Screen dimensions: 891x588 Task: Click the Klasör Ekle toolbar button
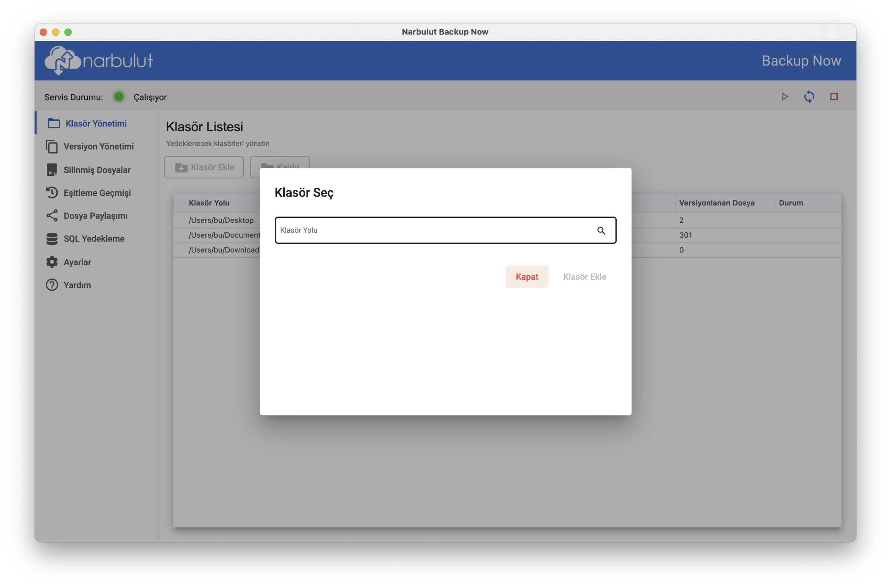(204, 167)
